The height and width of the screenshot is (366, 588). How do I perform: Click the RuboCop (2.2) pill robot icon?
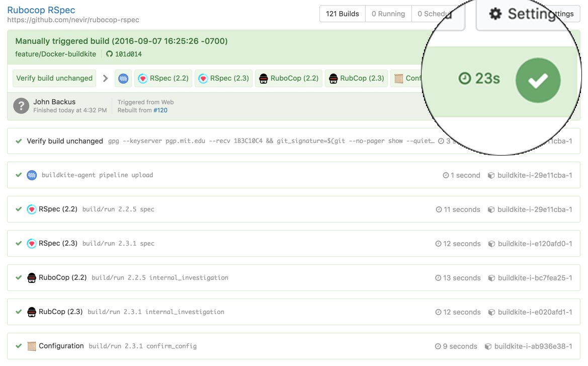click(264, 79)
